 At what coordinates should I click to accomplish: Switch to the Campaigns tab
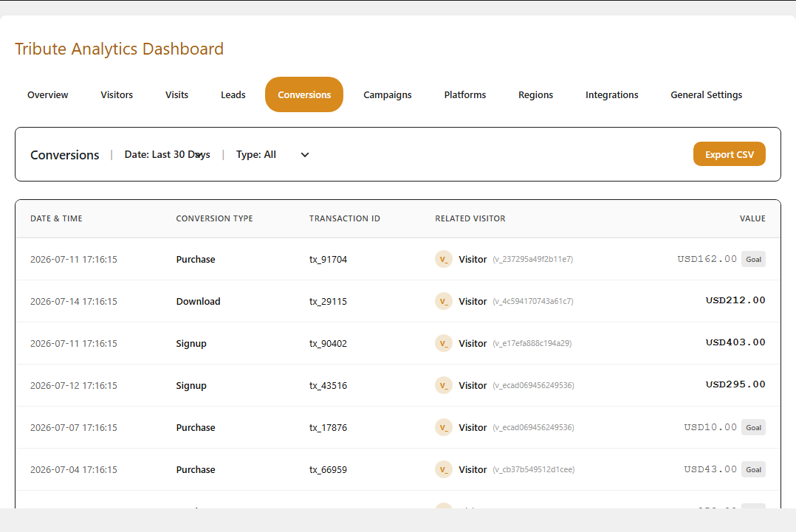click(388, 95)
